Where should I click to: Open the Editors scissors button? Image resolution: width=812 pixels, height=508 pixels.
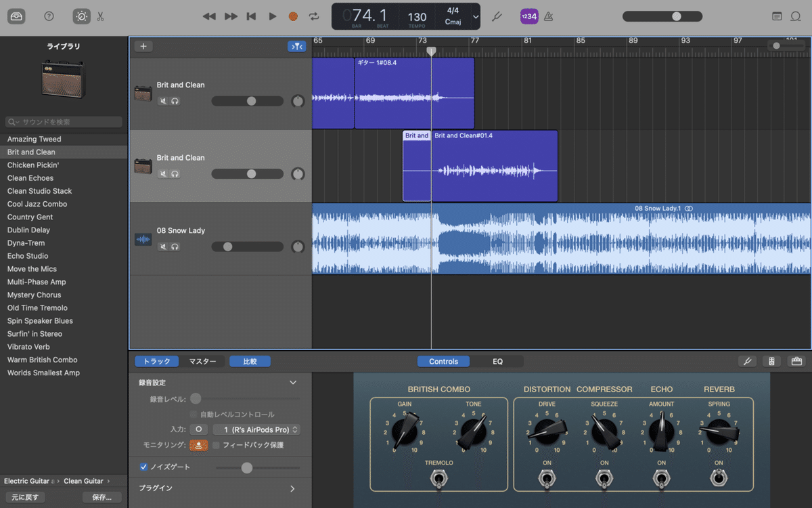(x=100, y=16)
